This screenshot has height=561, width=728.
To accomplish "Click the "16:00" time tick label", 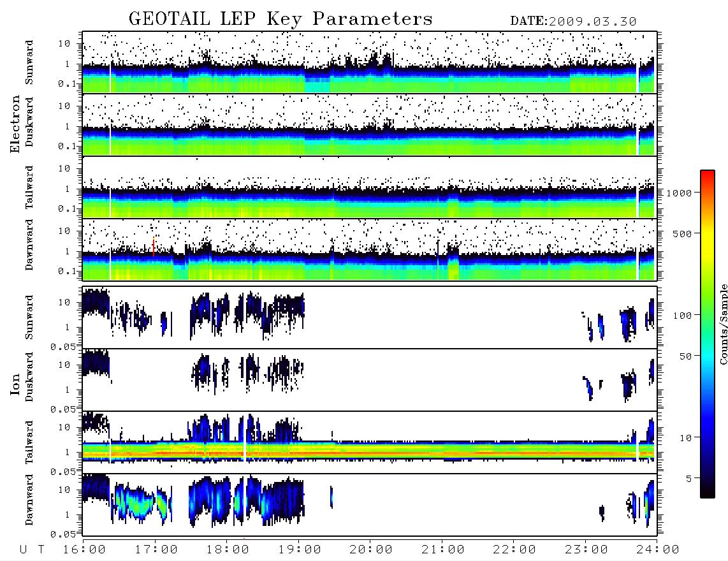I will click(x=84, y=550).
